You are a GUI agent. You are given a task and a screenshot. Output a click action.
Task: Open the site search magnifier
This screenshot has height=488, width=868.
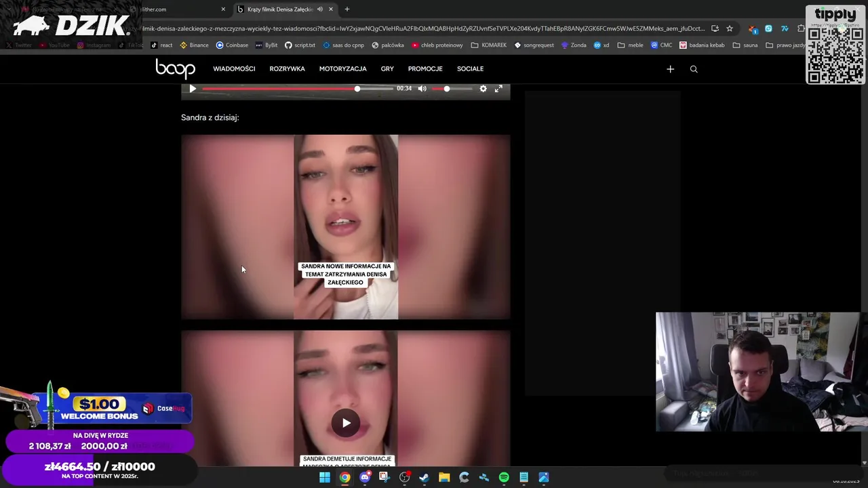694,69
